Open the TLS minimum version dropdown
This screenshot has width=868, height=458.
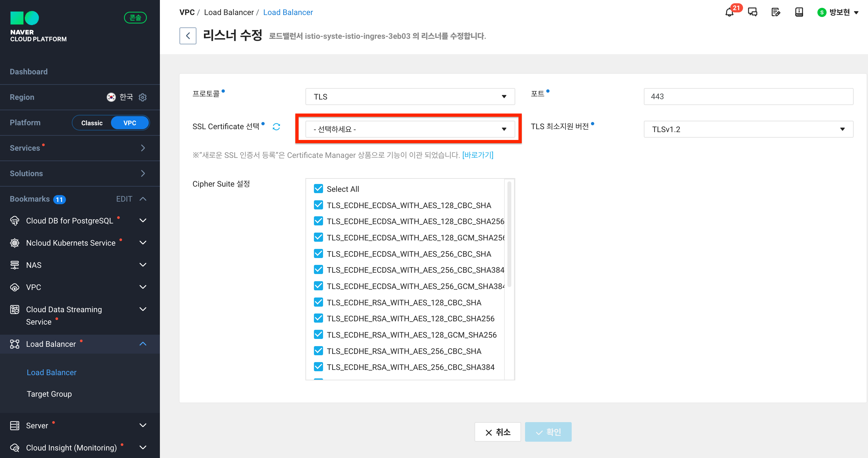(748, 129)
